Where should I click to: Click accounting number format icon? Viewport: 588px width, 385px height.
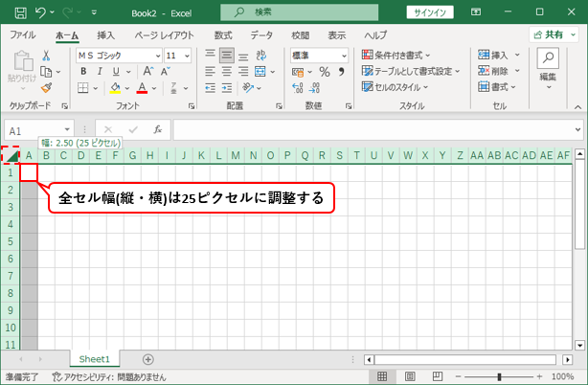click(x=298, y=72)
